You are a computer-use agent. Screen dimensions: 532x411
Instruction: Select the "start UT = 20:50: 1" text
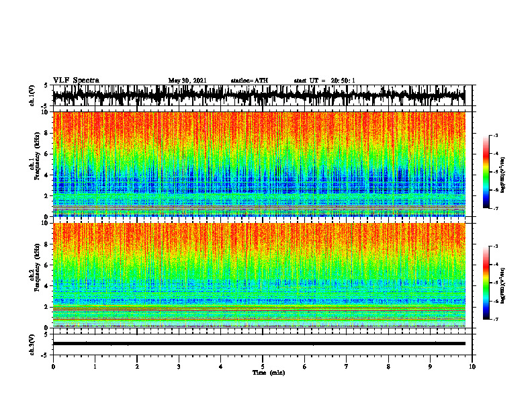[x=324, y=81]
